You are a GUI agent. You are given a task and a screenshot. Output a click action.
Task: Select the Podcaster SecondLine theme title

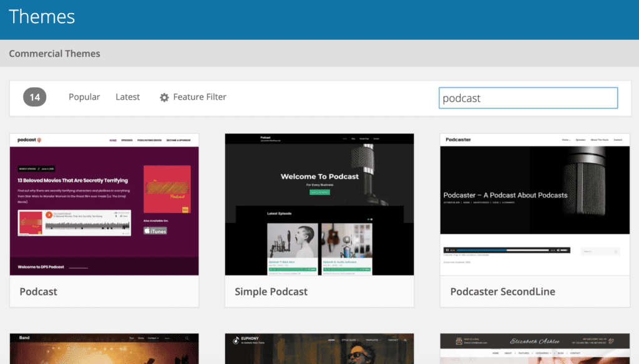[502, 292]
